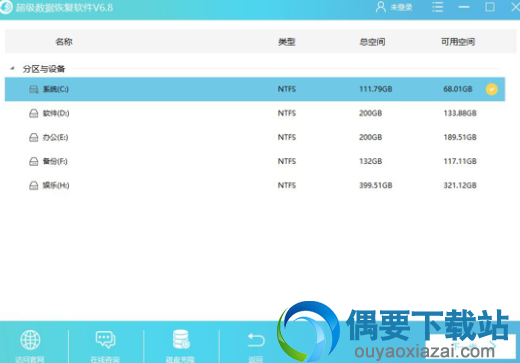The height and width of the screenshot is (363, 520).
Task: Click the drive icon for 软件(D:)
Action: click(34, 113)
